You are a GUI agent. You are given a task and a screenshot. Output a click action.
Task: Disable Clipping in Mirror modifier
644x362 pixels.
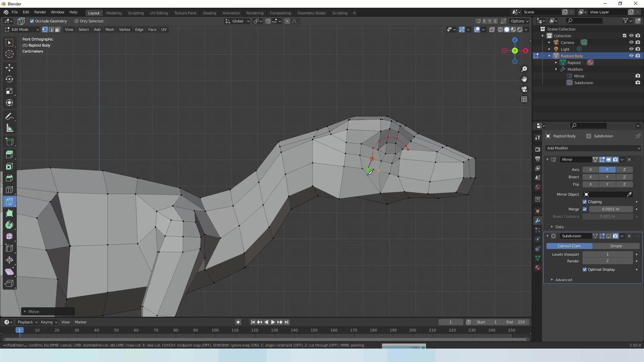coord(585,202)
